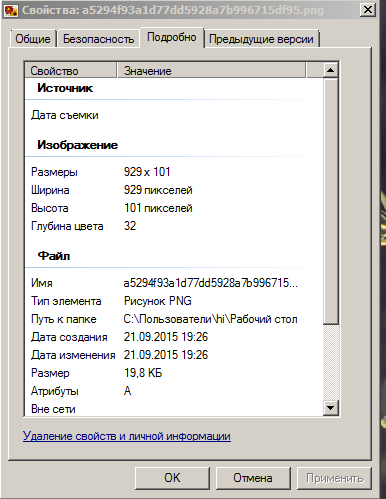Click the 929 x 101 value
Viewport: 386px width, 499px height.
(x=147, y=172)
